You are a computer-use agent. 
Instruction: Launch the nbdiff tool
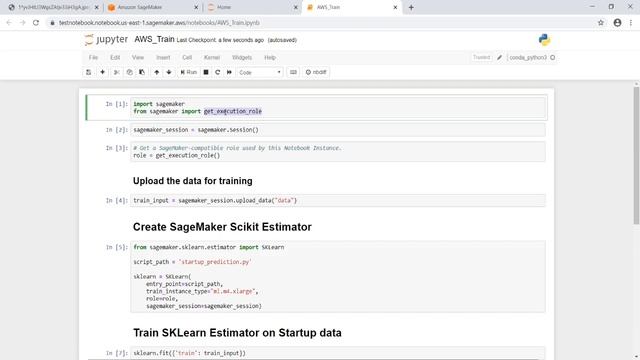pyautogui.click(x=316, y=72)
